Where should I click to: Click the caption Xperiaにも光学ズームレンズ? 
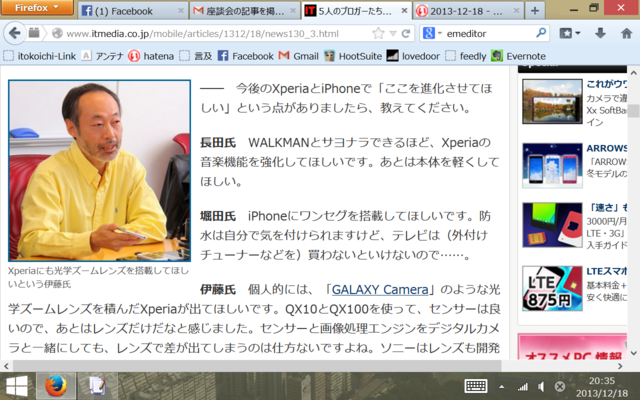tap(99, 277)
